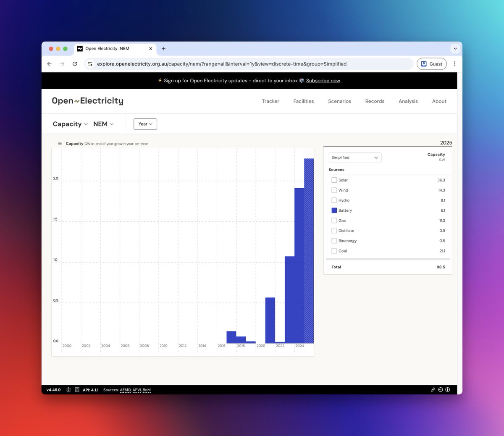This screenshot has height=436, width=504.
Task: Click the API: 4.1.1 label
Action: 91,390
